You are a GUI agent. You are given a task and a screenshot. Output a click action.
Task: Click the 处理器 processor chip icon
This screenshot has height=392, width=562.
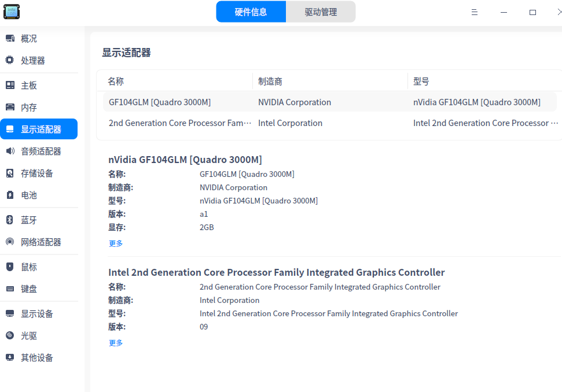(x=10, y=60)
